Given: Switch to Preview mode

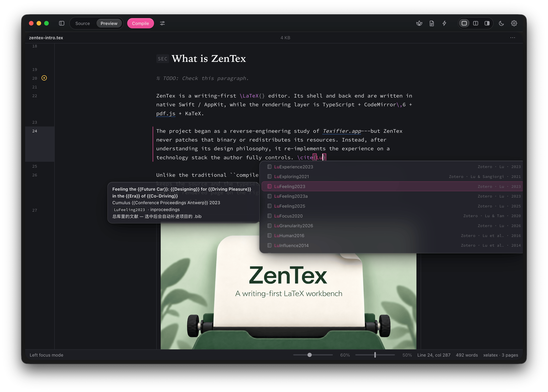Looking at the screenshot, I should pos(109,23).
